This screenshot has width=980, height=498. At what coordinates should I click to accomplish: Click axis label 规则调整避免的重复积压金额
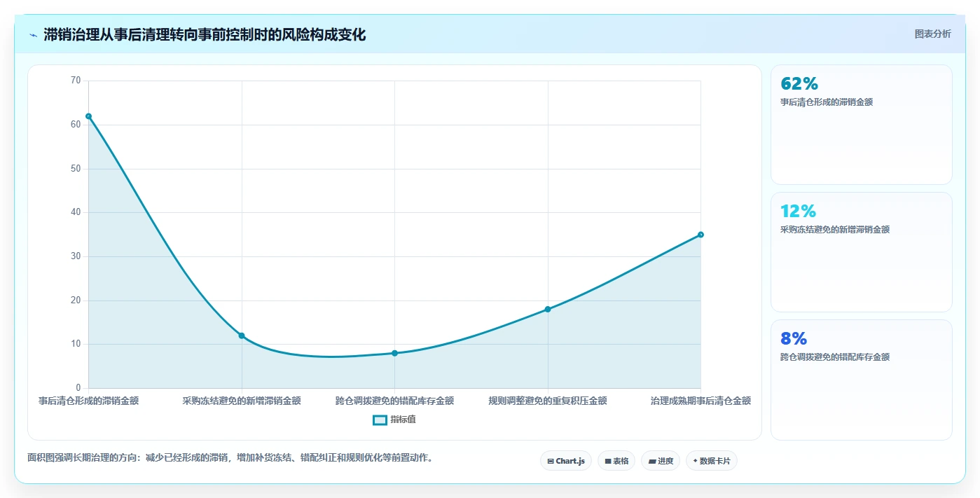click(548, 401)
